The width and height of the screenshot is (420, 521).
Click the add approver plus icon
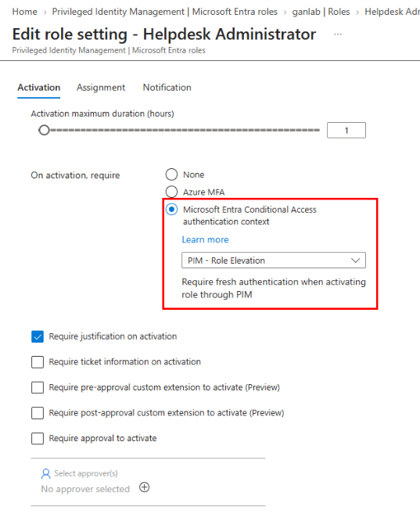[x=144, y=487]
